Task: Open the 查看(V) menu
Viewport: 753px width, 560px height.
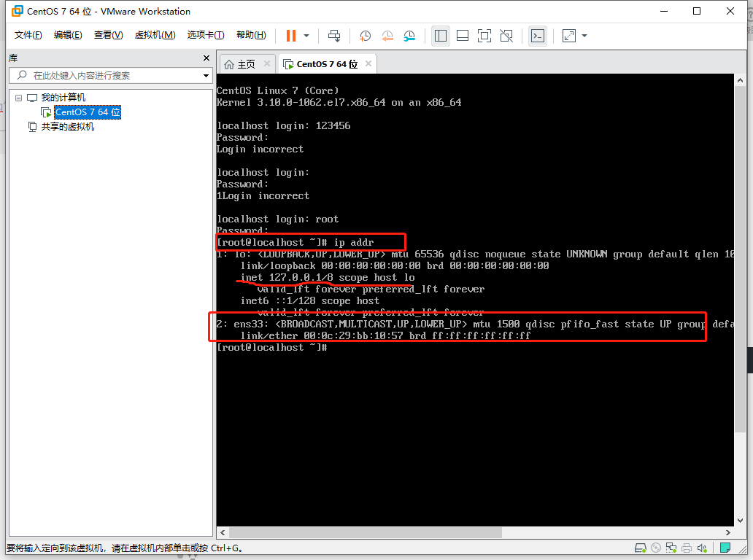Action: (x=109, y=35)
